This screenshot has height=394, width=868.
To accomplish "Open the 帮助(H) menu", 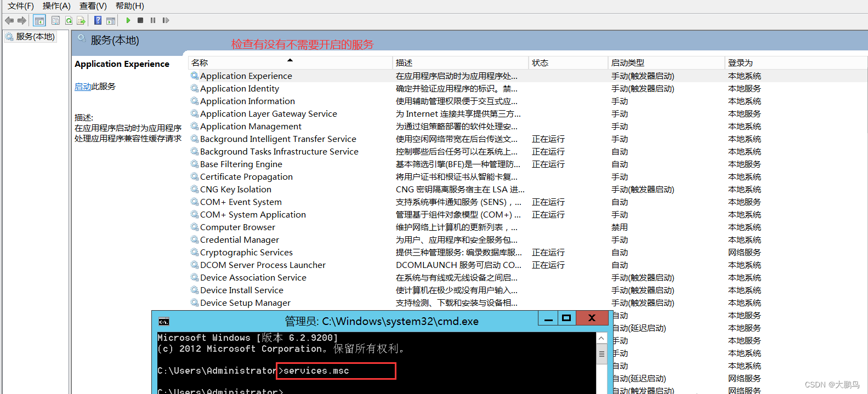I will click(130, 6).
